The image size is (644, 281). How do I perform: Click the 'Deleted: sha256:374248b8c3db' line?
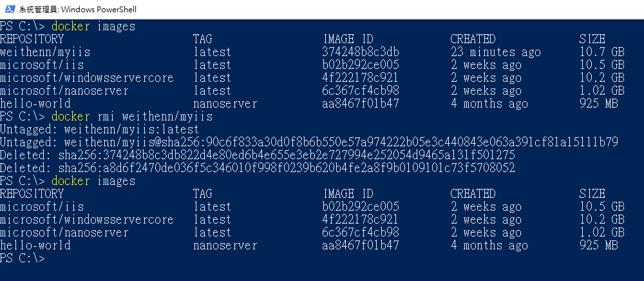click(258, 155)
